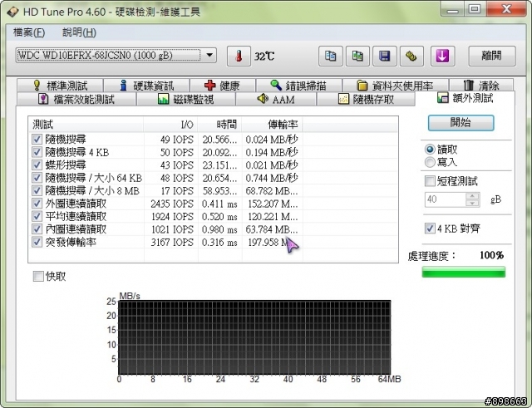Open the AAM tab
The image size is (532, 408).
click(x=276, y=99)
